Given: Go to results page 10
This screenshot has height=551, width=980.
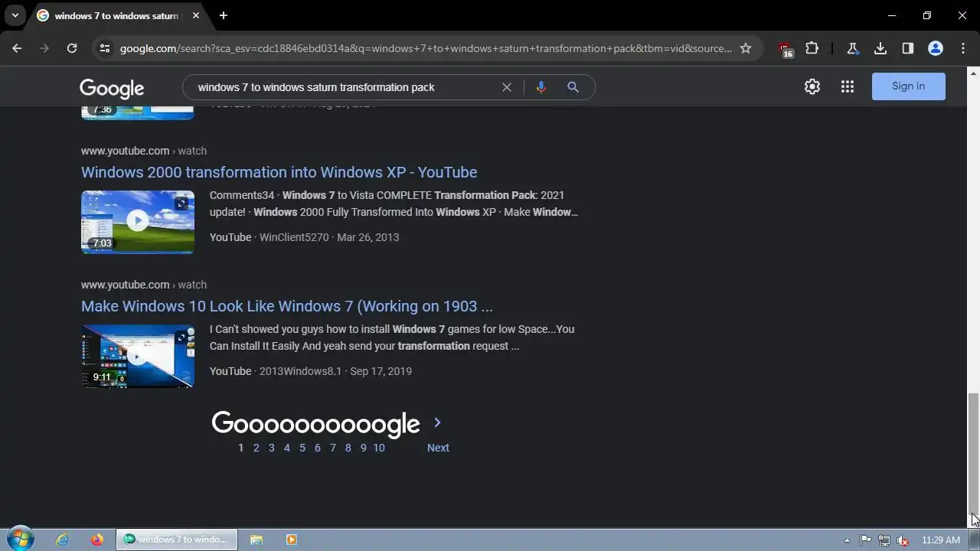Looking at the screenshot, I should coord(379,448).
